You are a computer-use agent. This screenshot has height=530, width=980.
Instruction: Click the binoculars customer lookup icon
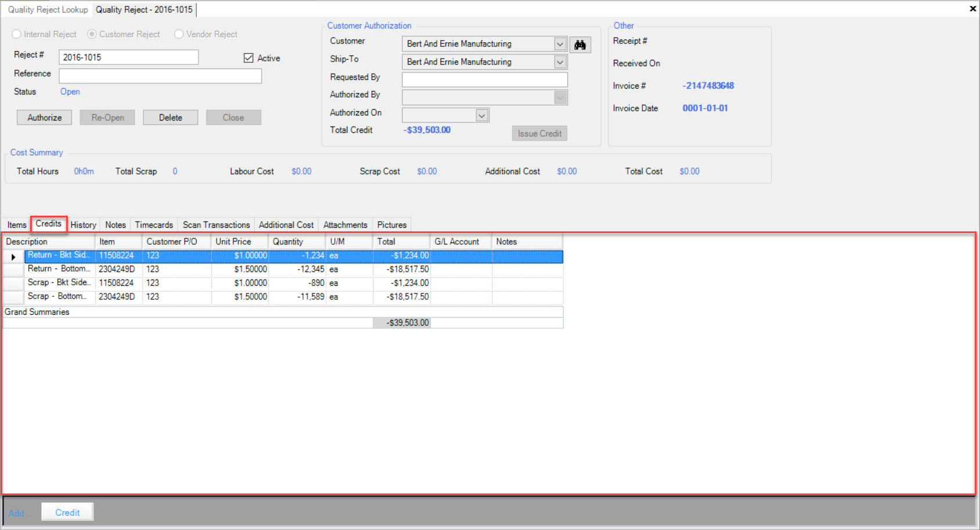click(x=580, y=45)
